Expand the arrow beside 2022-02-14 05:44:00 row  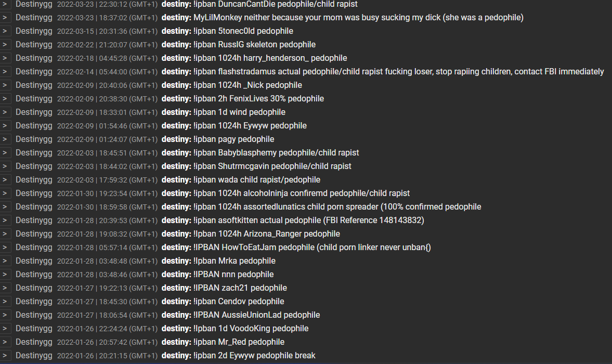coord(5,71)
